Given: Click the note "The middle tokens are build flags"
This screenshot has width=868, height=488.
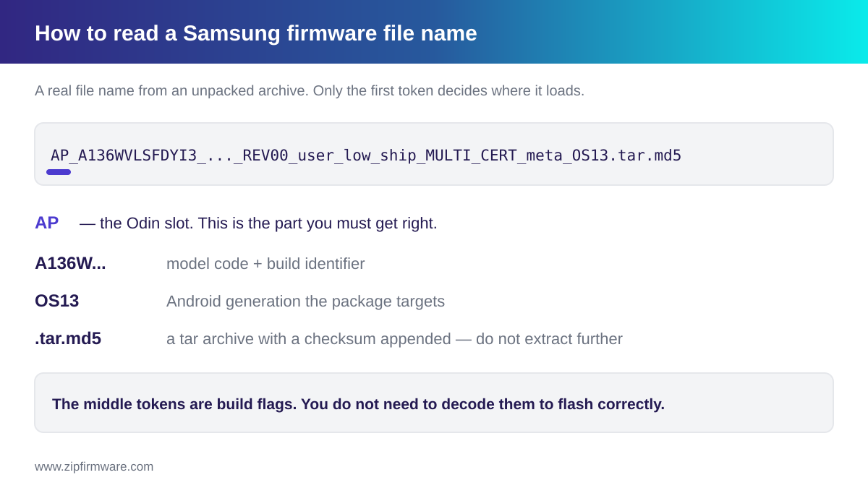Looking at the screenshot, I should pos(358,404).
